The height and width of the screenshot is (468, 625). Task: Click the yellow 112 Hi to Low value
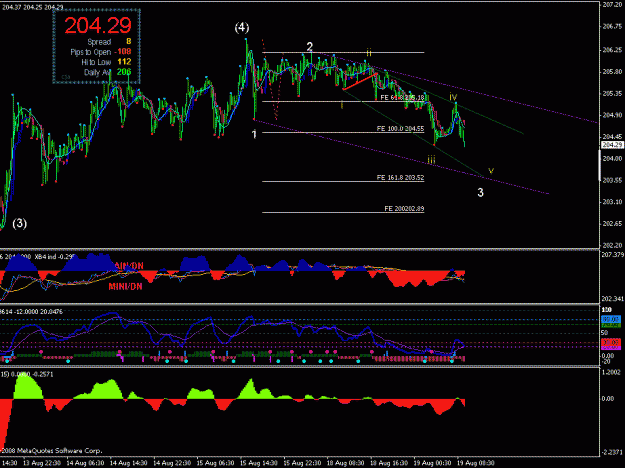tap(124, 62)
